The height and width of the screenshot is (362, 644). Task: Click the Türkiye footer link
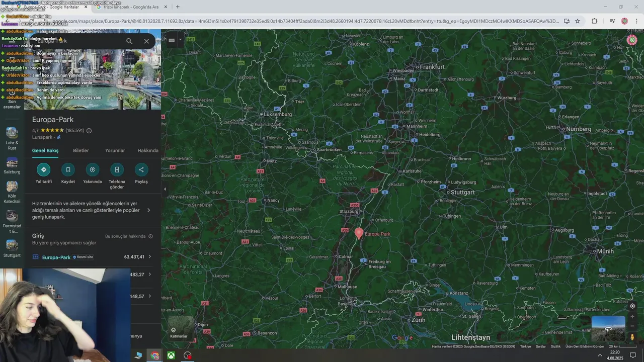tap(525, 346)
